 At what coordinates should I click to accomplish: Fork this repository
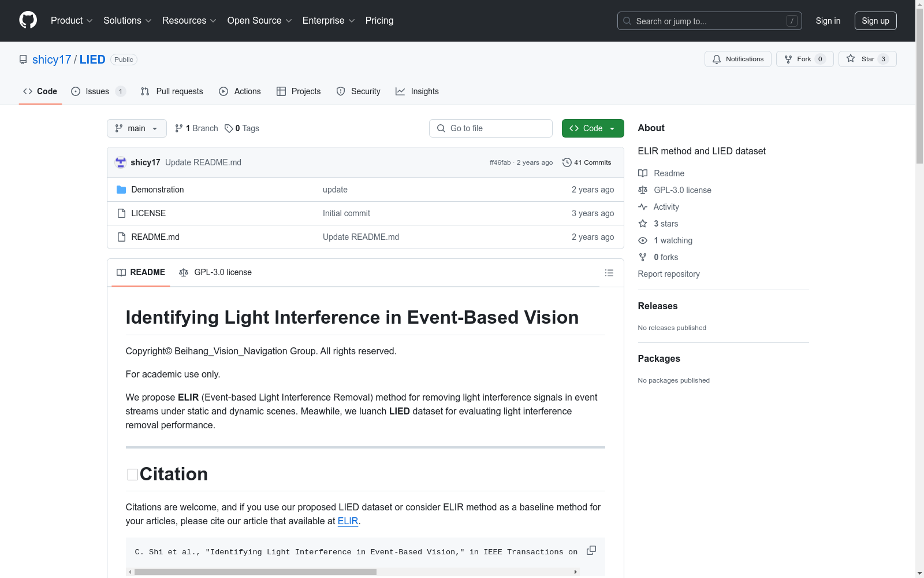804,59
